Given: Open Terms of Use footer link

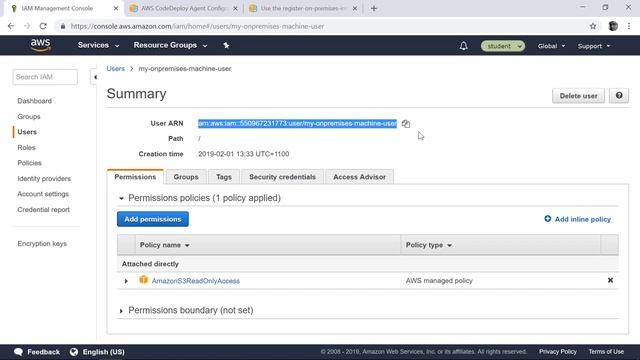Looking at the screenshot, I should (x=606, y=351).
